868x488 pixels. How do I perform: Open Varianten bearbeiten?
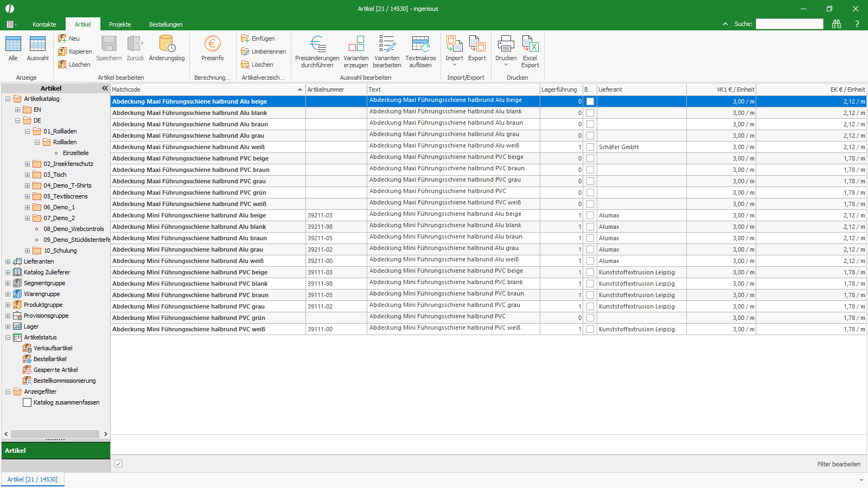[387, 52]
